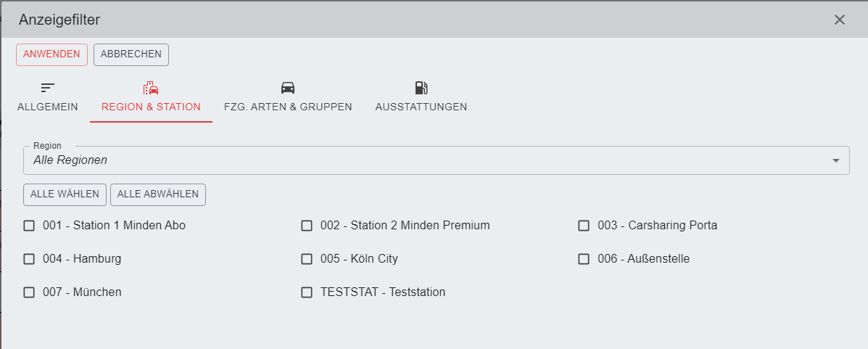Screen dimensions: 868x349
Task: Tick the 003 - Carsharing Porta checkbox
Action: click(584, 226)
